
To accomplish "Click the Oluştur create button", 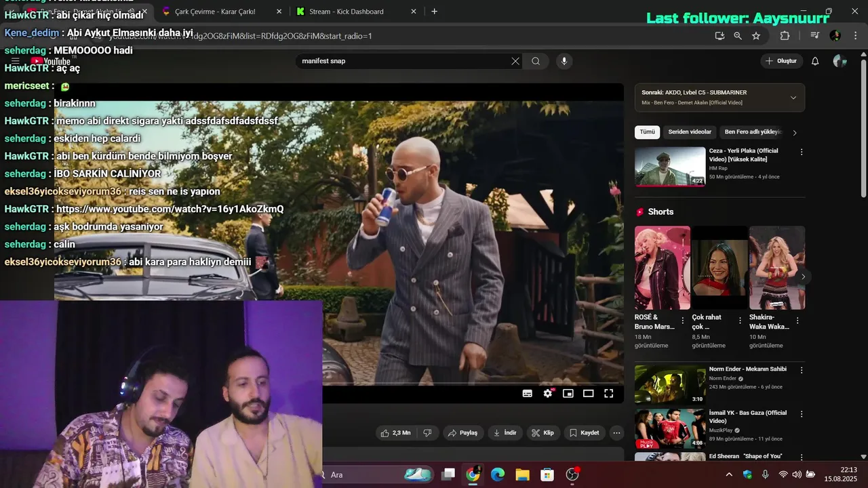I will [x=781, y=61].
